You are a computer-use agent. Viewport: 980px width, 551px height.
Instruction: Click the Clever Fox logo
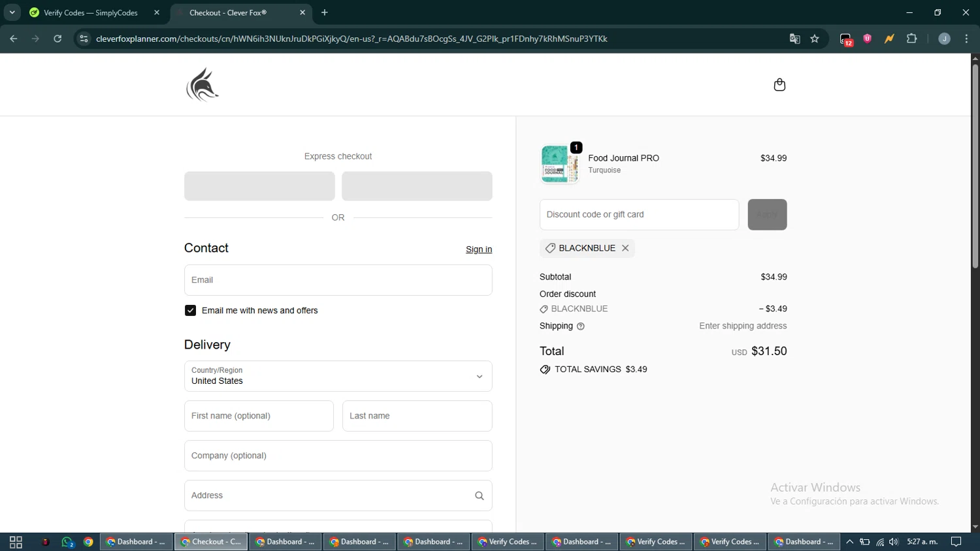pos(203,85)
